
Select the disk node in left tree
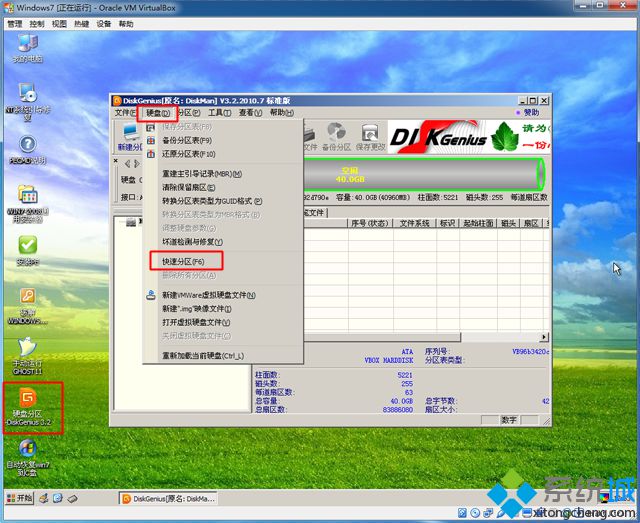131,222
